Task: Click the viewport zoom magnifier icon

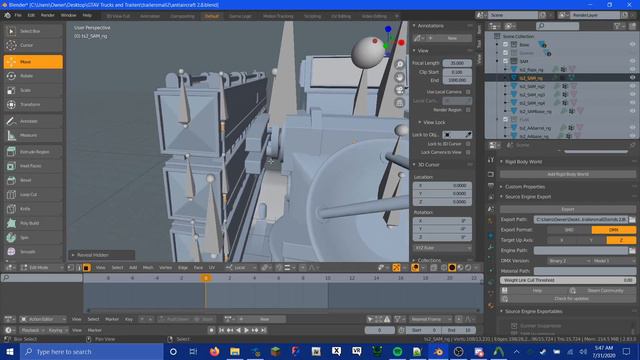Action: click(x=400, y=64)
